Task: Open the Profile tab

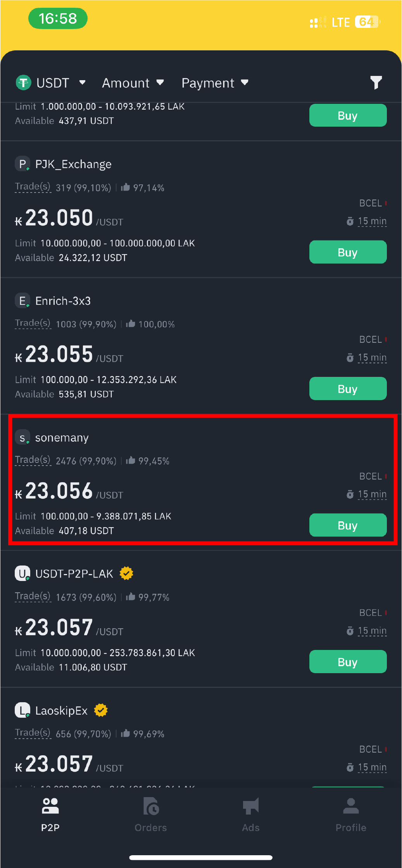Action: point(351,814)
